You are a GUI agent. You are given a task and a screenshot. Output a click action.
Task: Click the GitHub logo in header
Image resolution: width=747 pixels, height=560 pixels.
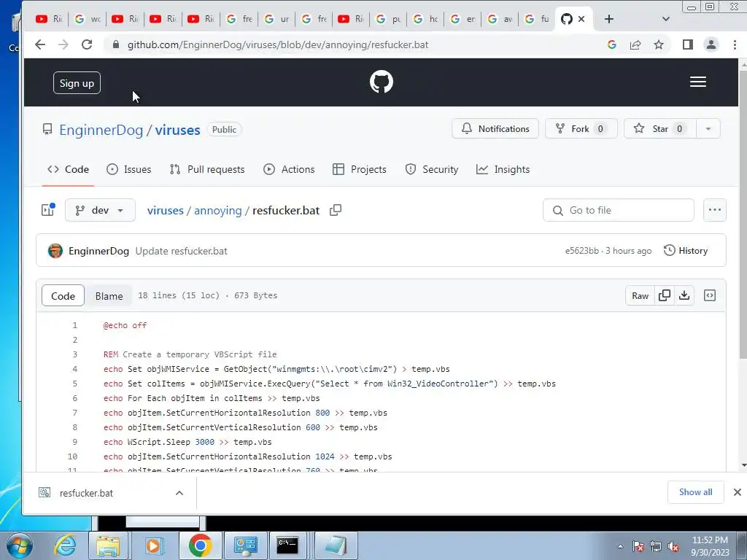click(381, 82)
